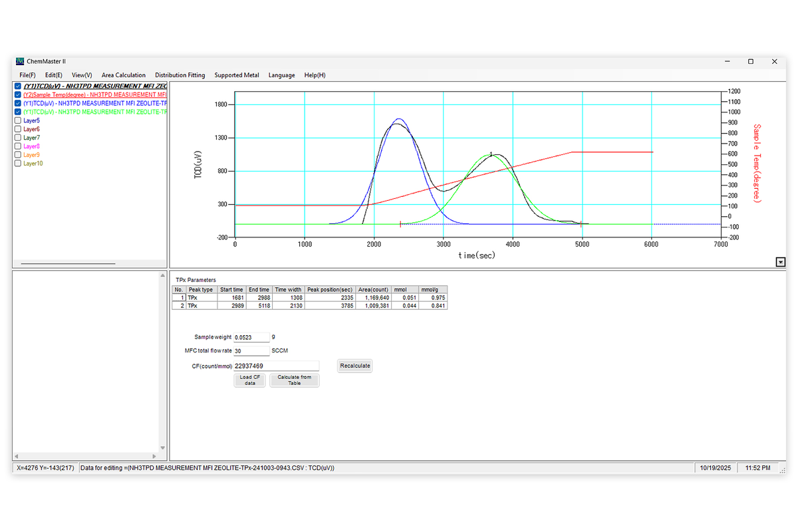Viewport: 798px width, 532px height.
Task: Click the Load CF data button
Action: (250, 380)
